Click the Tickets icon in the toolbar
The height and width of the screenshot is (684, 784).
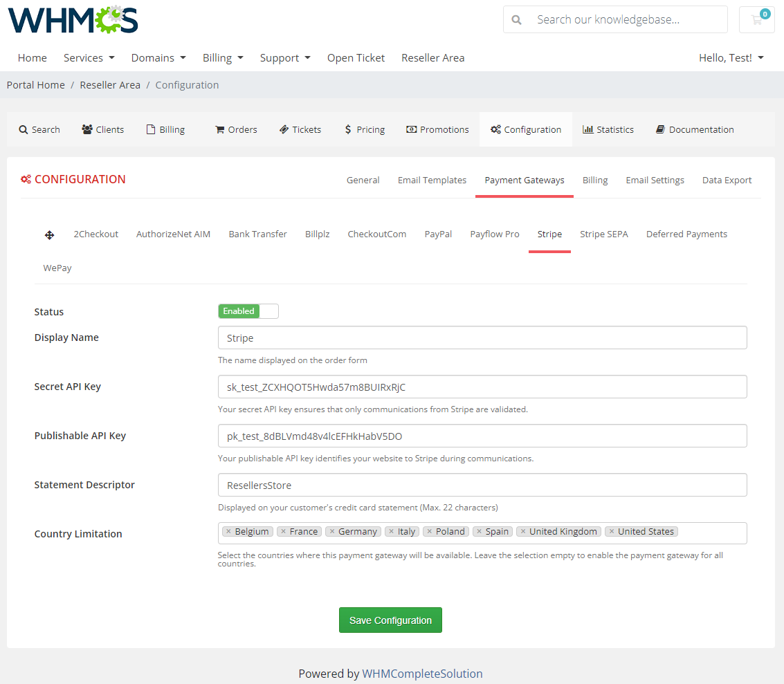[x=285, y=129]
